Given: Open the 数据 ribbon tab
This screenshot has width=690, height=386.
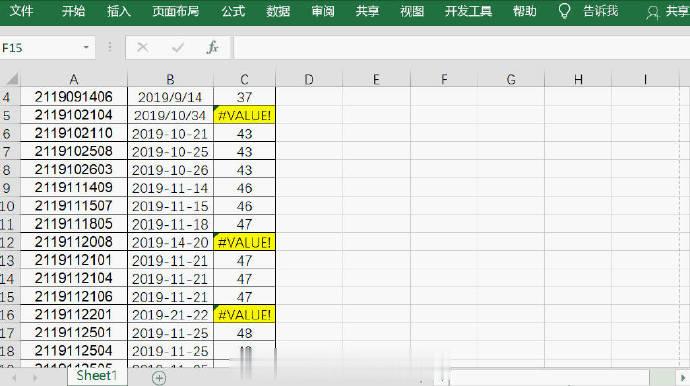Looking at the screenshot, I should [x=278, y=11].
